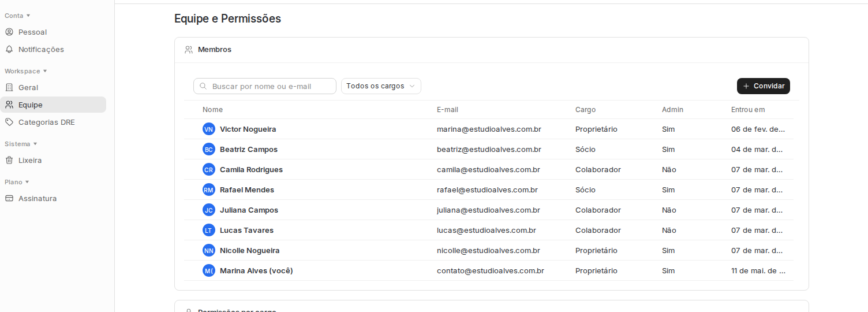Click the LT avatar of Lucas Tavares
Image resolution: width=868 pixels, height=312 pixels.
tap(209, 230)
